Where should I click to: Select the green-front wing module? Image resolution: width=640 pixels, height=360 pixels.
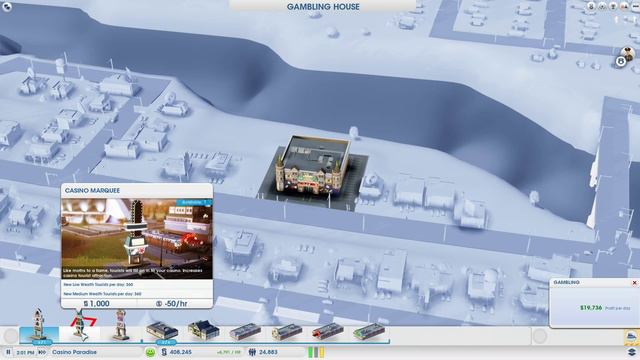pos(369,331)
